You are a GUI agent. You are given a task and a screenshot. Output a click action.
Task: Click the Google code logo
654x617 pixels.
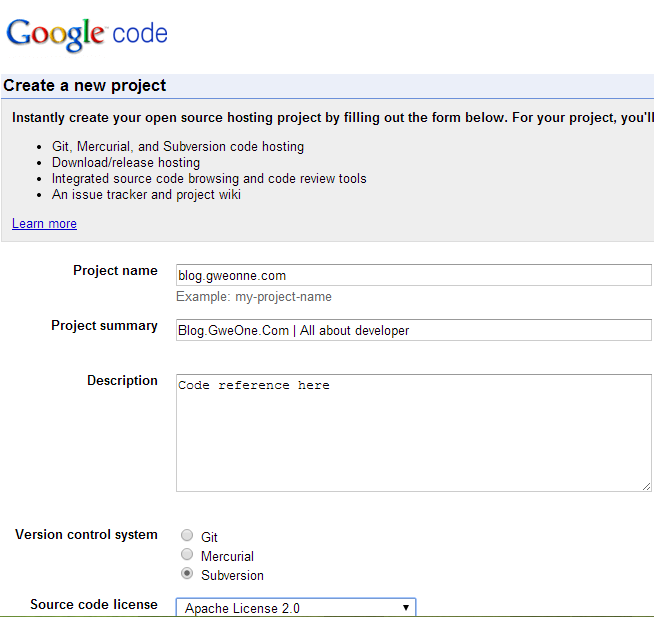click(87, 35)
